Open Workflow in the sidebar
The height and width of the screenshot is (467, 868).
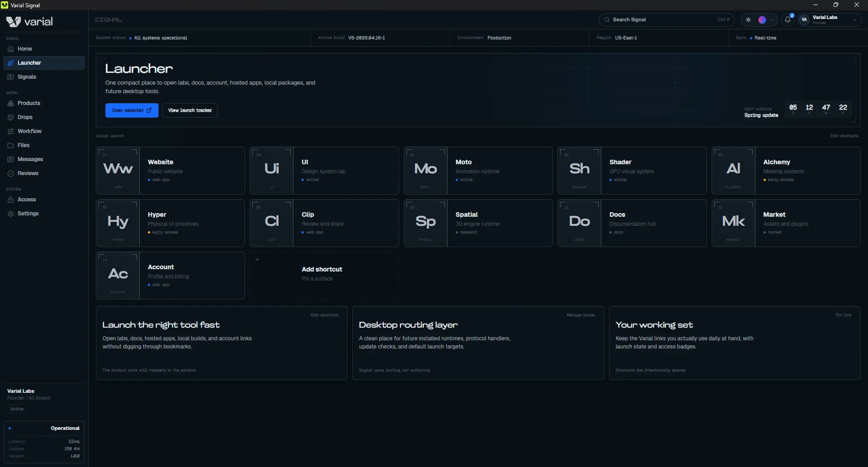pos(44,131)
